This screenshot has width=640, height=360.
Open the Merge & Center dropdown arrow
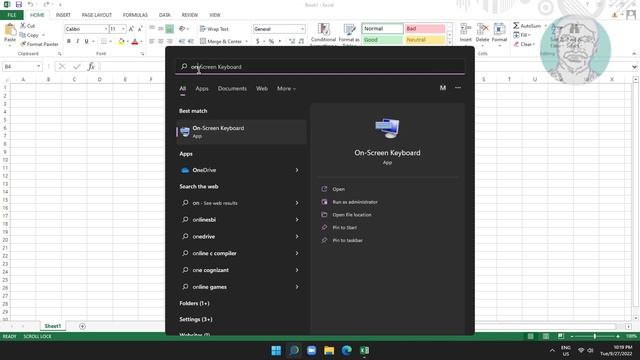[247, 41]
